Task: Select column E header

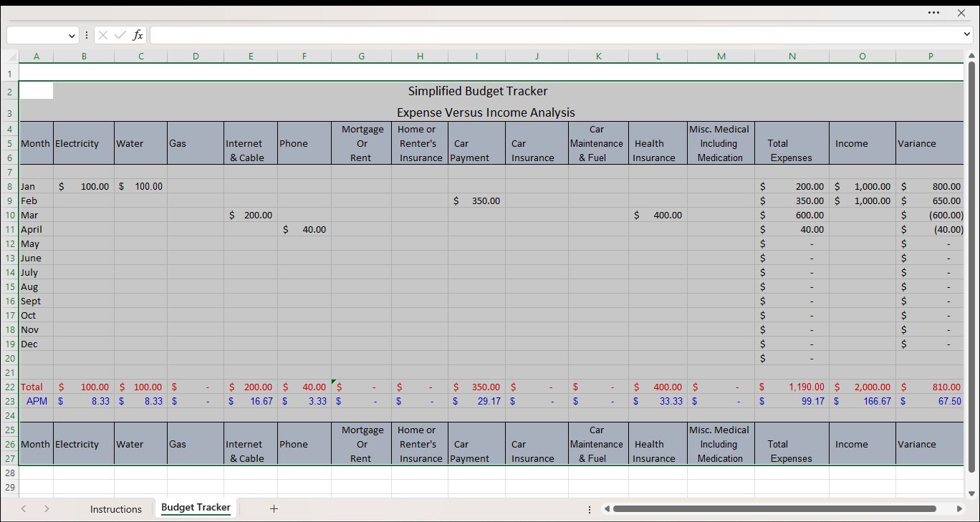Action: coord(251,57)
